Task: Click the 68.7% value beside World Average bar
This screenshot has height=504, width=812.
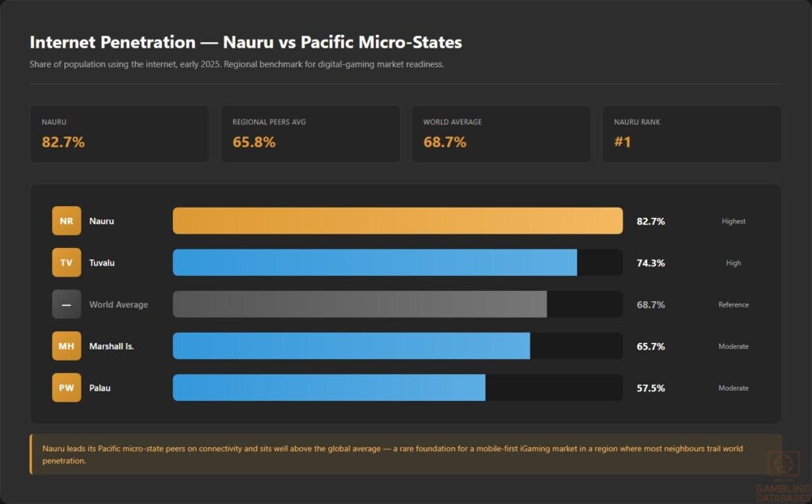Action: click(650, 305)
